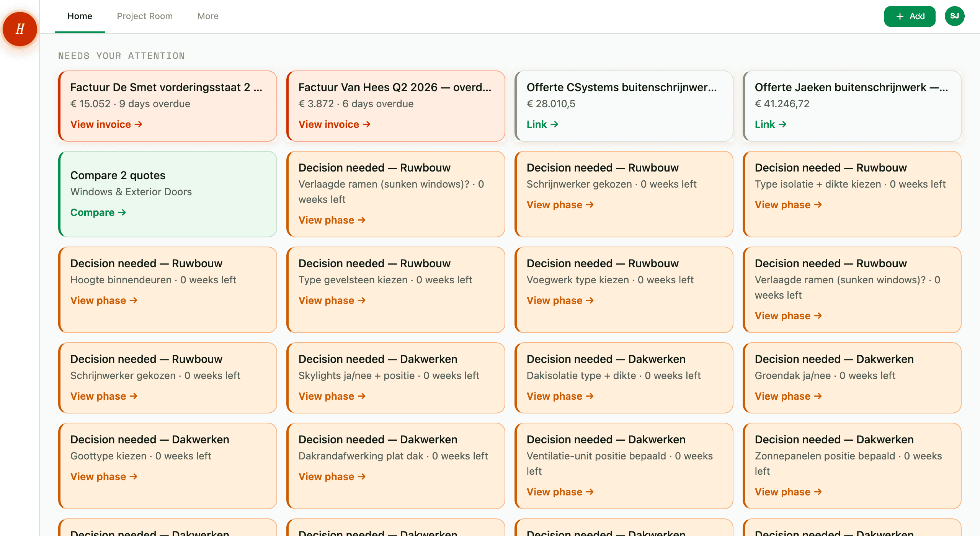Open Link on Offerte Jaeken card
The height and width of the screenshot is (536, 980).
point(770,124)
